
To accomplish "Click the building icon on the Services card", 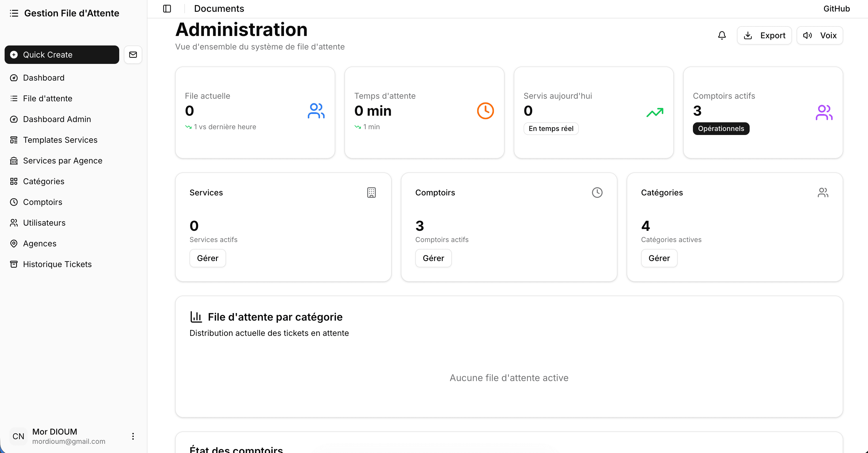I will 371,192.
